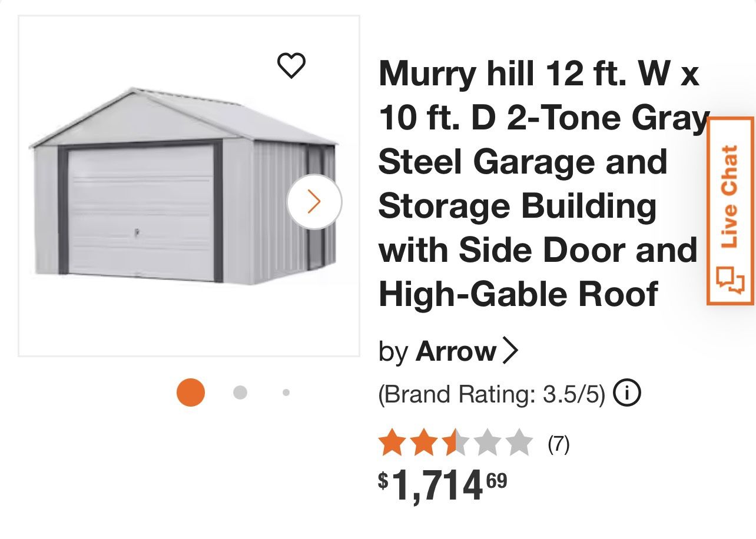Open the Arrow brand link
Viewport: 756px width, 539px height.
click(x=456, y=351)
